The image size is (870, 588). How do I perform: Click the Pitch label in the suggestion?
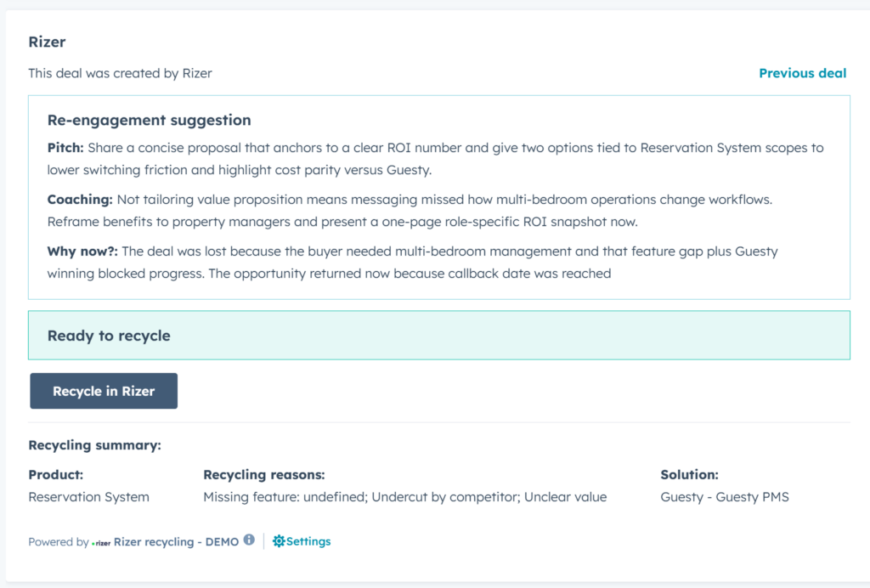(65, 148)
